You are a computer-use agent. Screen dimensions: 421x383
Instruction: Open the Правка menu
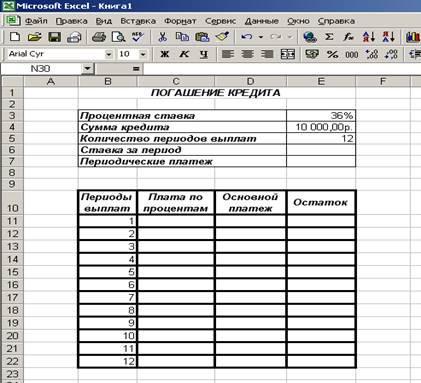pos(72,21)
